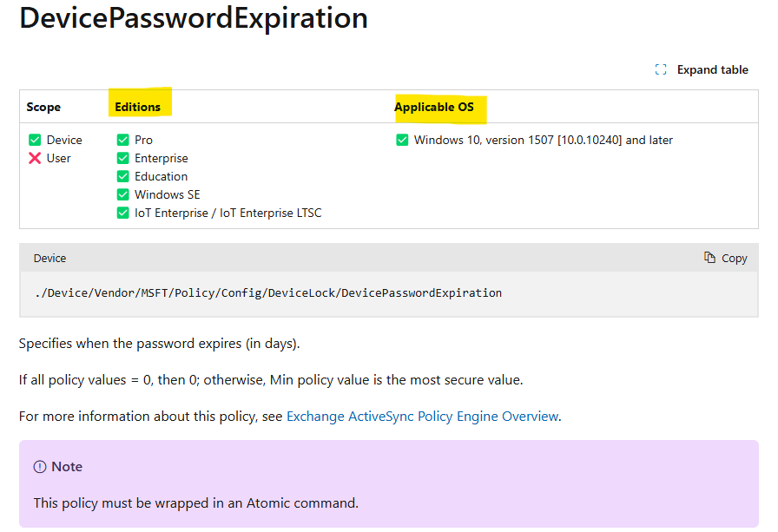Click the info icon in the Note box
778x532 pixels.
(38, 466)
